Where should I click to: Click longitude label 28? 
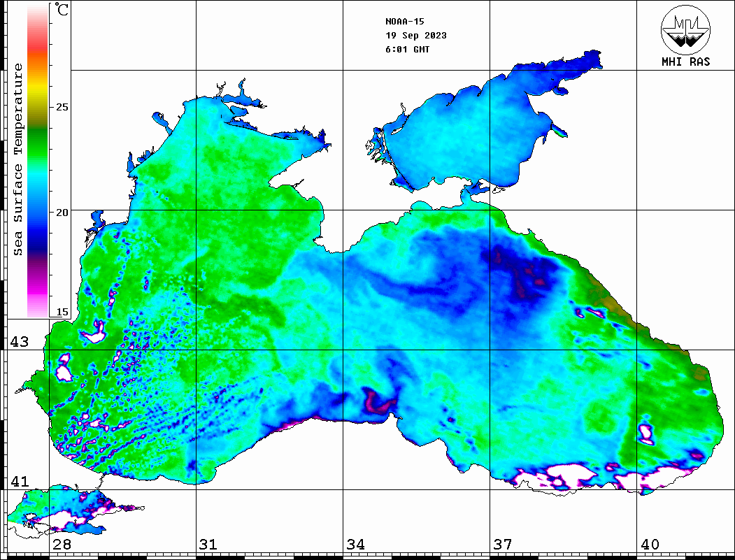[62, 545]
